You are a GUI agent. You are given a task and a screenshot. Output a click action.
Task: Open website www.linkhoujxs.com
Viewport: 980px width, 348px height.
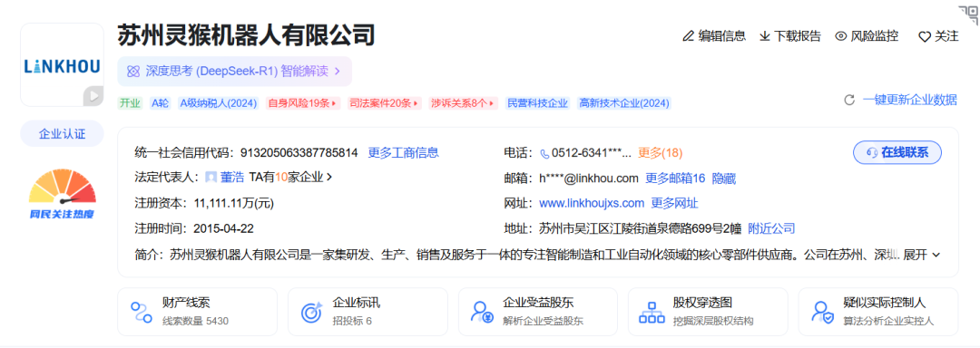pyautogui.click(x=592, y=203)
